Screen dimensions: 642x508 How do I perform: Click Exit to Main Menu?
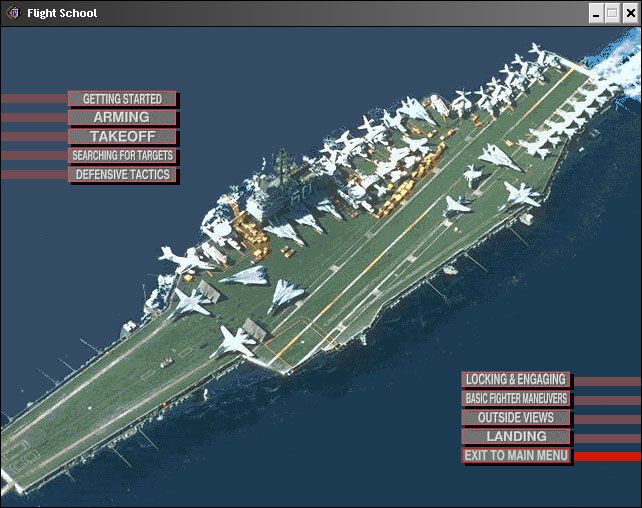[x=516, y=455]
